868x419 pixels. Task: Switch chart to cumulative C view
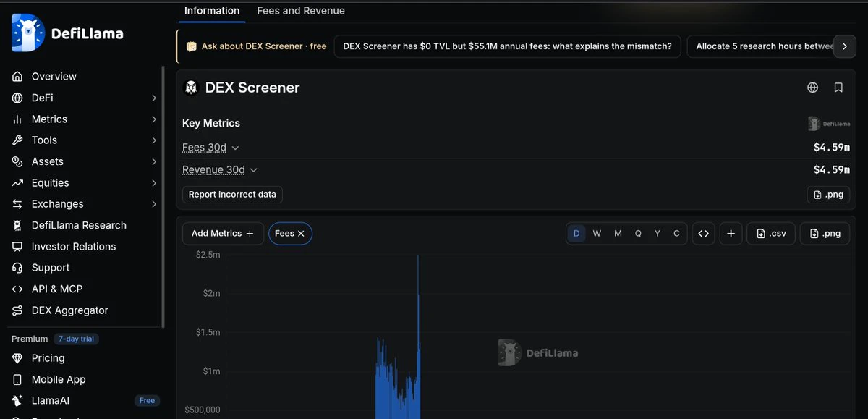tap(677, 234)
